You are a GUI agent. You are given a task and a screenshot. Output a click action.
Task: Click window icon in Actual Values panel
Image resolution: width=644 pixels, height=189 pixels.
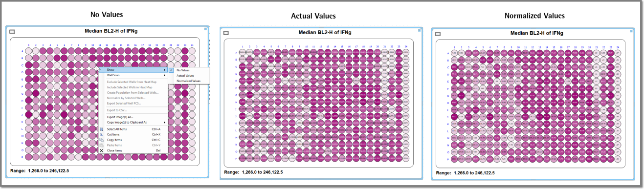click(x=226, y=33)
